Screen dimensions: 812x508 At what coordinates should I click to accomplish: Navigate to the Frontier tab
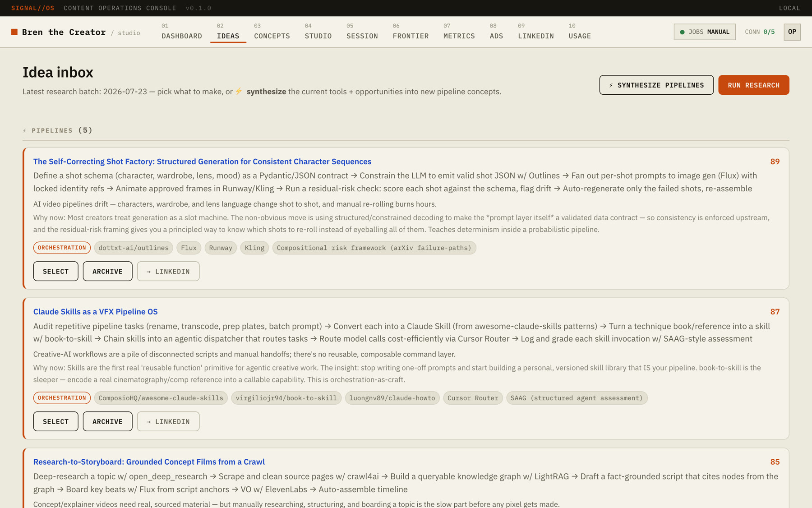tap(411, 32)
